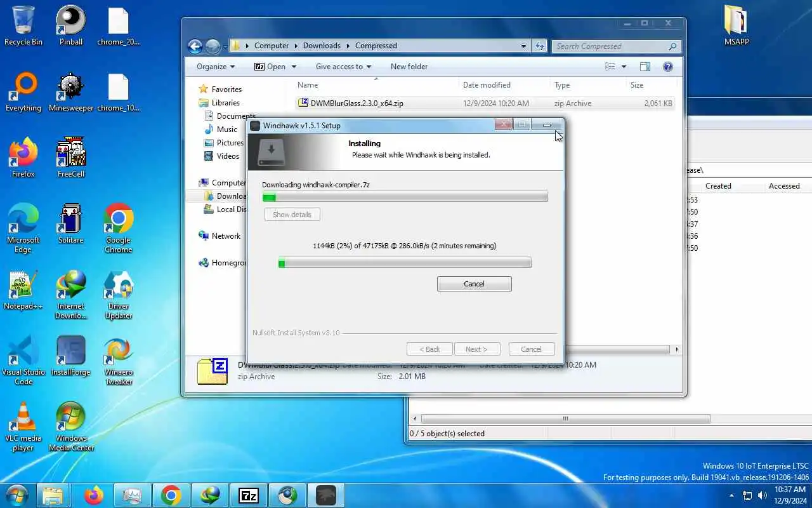
Task: Launch Solitaire desktop shortcut
Action: click(71, 224)
